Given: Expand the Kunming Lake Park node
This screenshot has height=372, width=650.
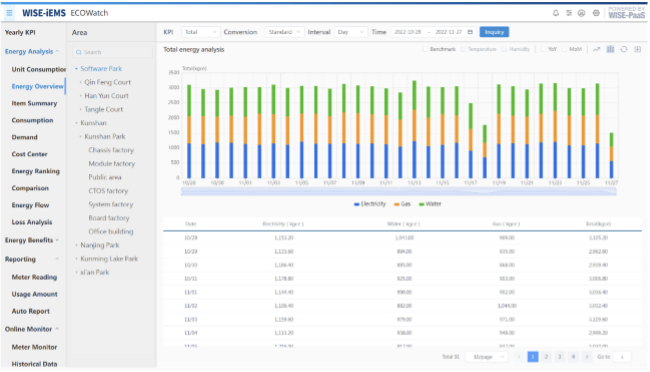Looking at the screenshot, I should 76,259.
